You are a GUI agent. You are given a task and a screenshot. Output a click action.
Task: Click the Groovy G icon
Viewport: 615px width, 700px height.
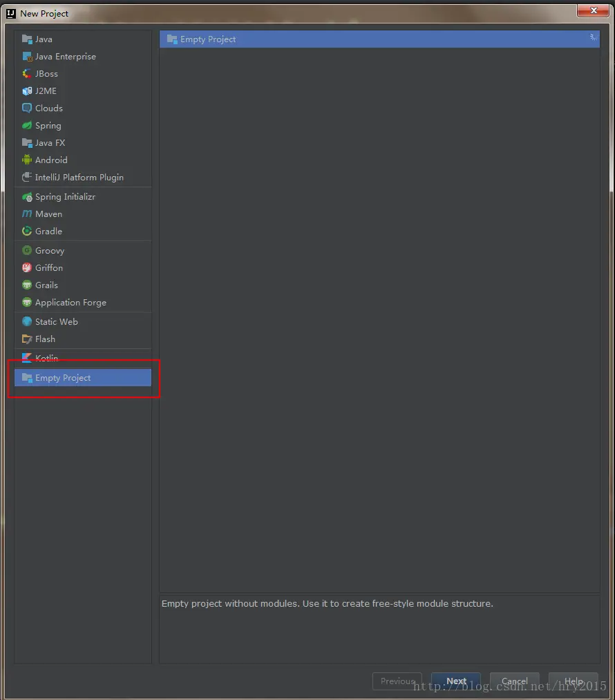tap(27, 250)
